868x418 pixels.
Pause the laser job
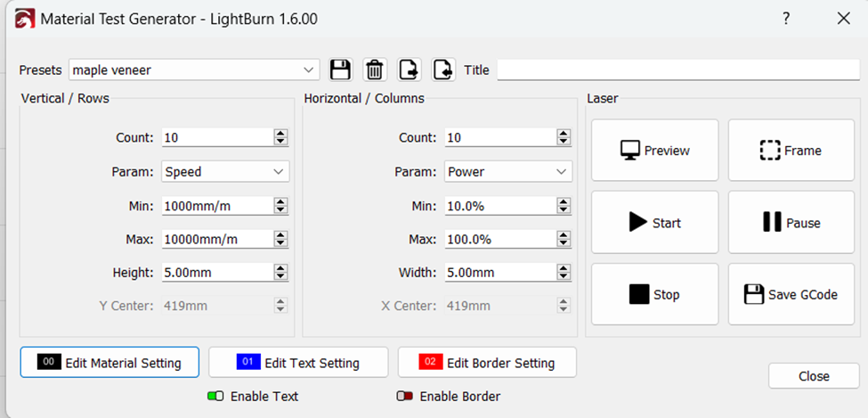coord(791,222)
